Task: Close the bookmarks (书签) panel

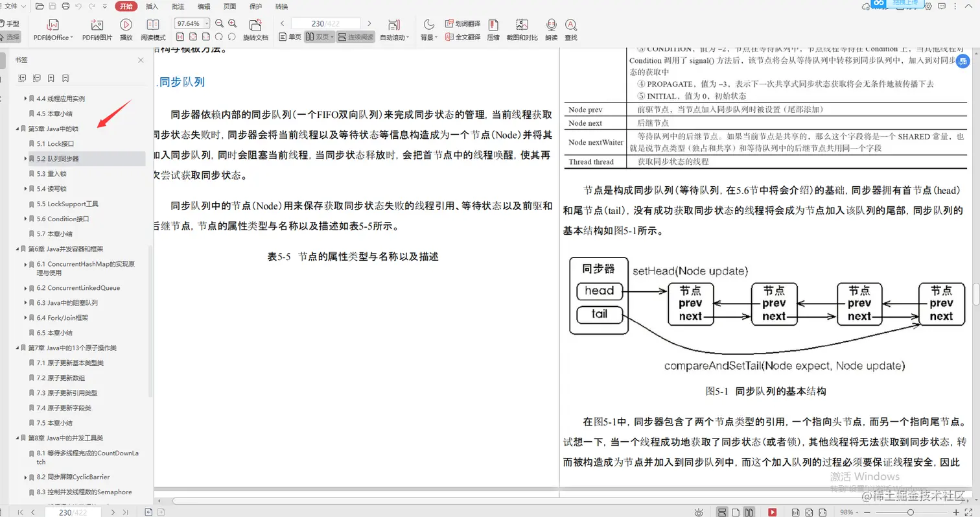Action: pos(141,60)
